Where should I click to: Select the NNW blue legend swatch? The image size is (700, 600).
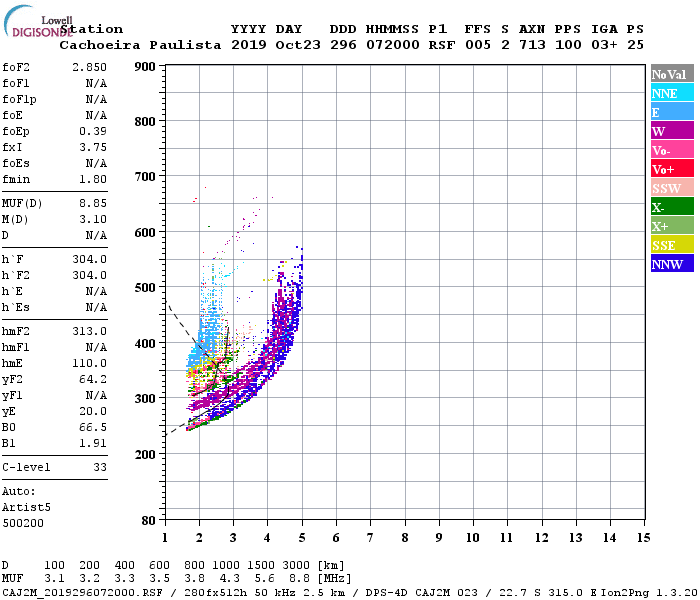coord(672,264)
